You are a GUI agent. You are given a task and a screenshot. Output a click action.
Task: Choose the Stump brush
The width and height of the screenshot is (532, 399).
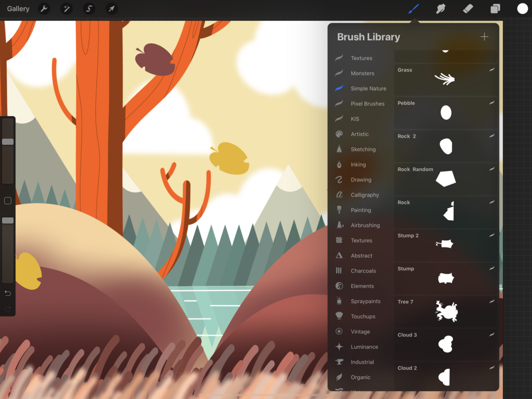pyautogui.click(x=446, y=278)
